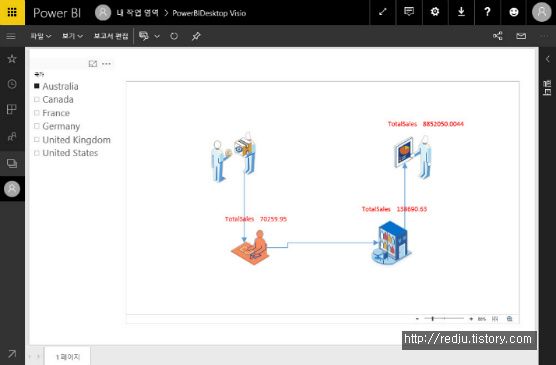The image size is (556, 365).
Task: Open the help question mark
Action: (x=487, y=12)
